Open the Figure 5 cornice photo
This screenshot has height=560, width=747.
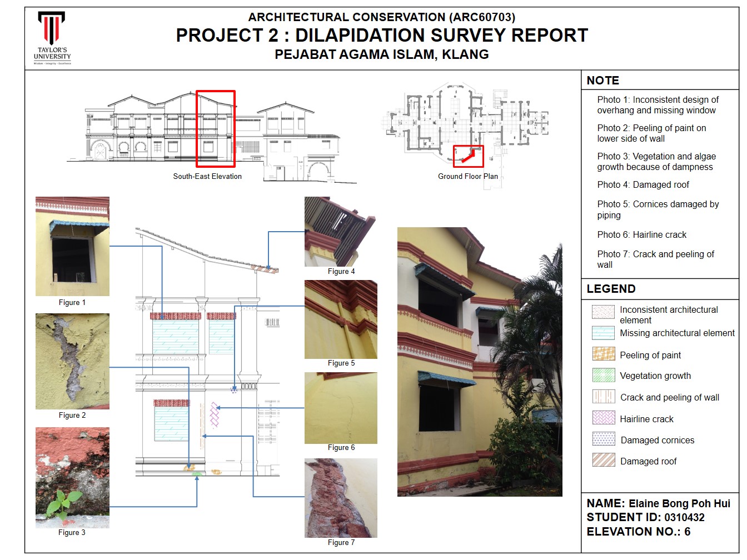point(341,319)
